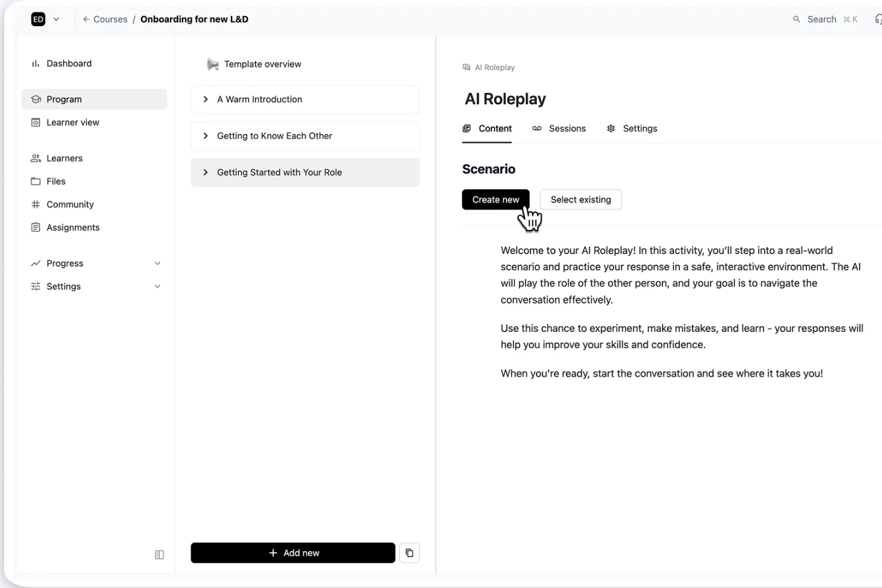
Task: Open the Files section
Action: (x=56, y=181)
